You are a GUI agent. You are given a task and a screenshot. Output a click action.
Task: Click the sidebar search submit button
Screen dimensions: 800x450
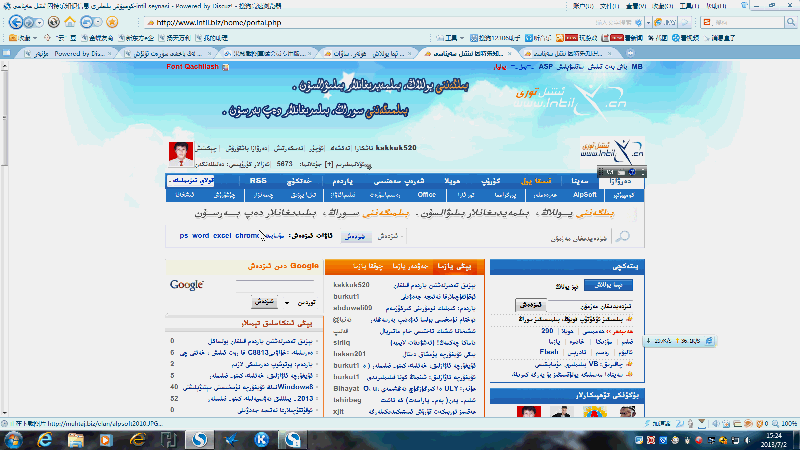pyautogui.click(x=531, y=305)
